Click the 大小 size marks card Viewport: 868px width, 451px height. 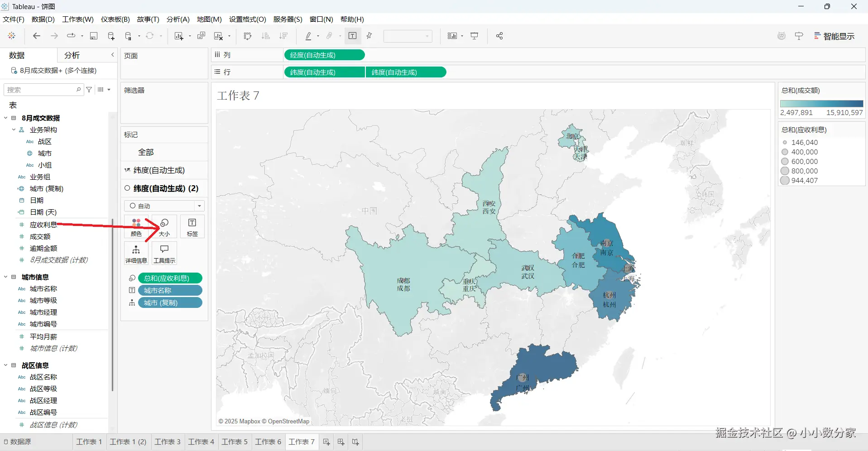coord(164,226)
